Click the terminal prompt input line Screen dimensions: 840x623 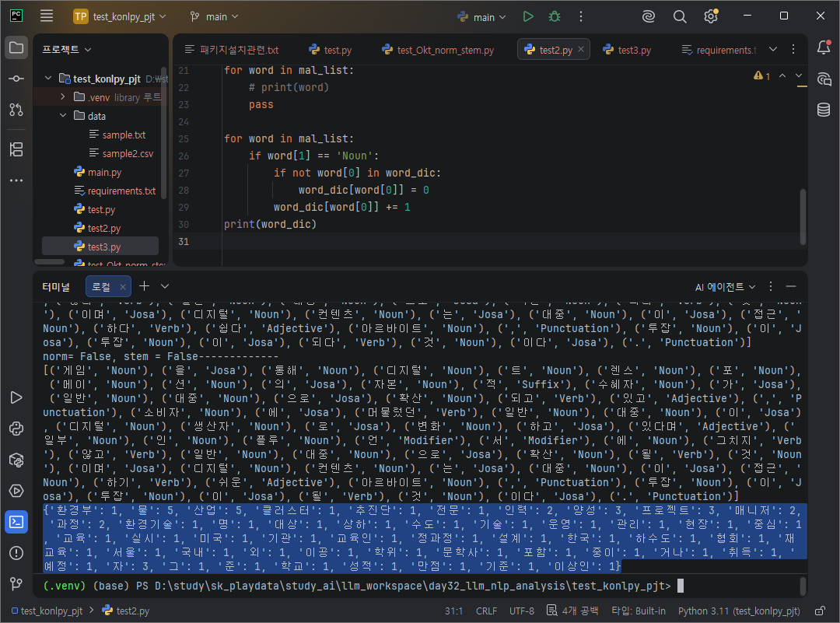[420, 586]
